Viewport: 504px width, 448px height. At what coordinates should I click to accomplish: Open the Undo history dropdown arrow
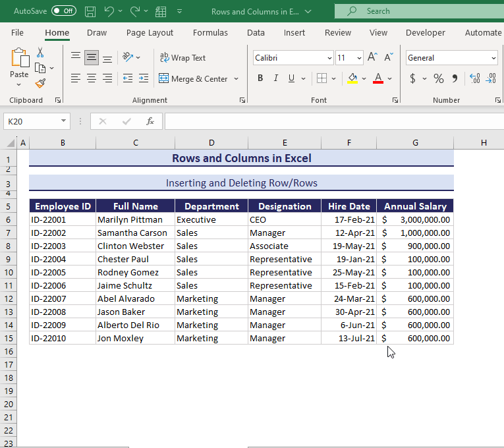[120, 11]
